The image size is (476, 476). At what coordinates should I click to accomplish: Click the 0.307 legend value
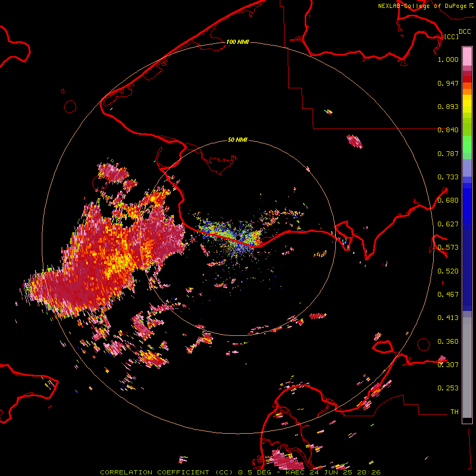click(448, 365)
